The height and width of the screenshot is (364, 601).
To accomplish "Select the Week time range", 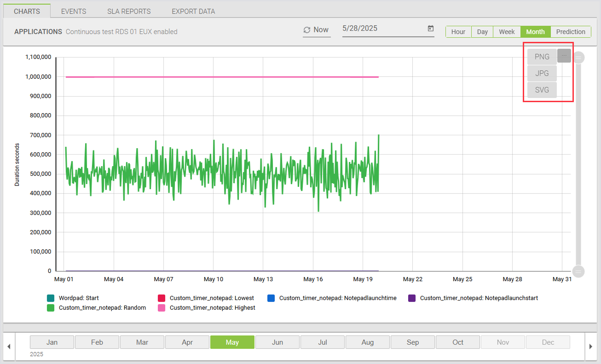I will click(x=507, y=32).
